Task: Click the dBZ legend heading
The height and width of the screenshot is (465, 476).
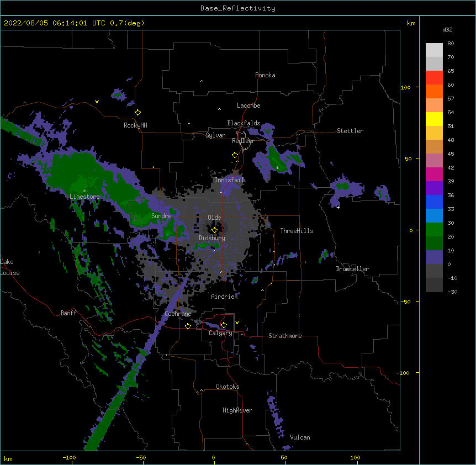Action: 447,30
